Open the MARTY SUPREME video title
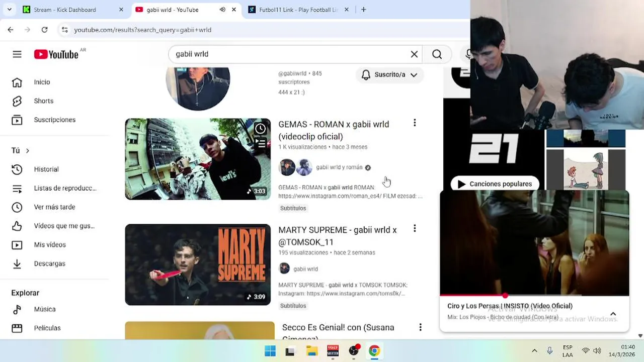Viewport: 644px width, 362px height. click(x=338, y=236)
